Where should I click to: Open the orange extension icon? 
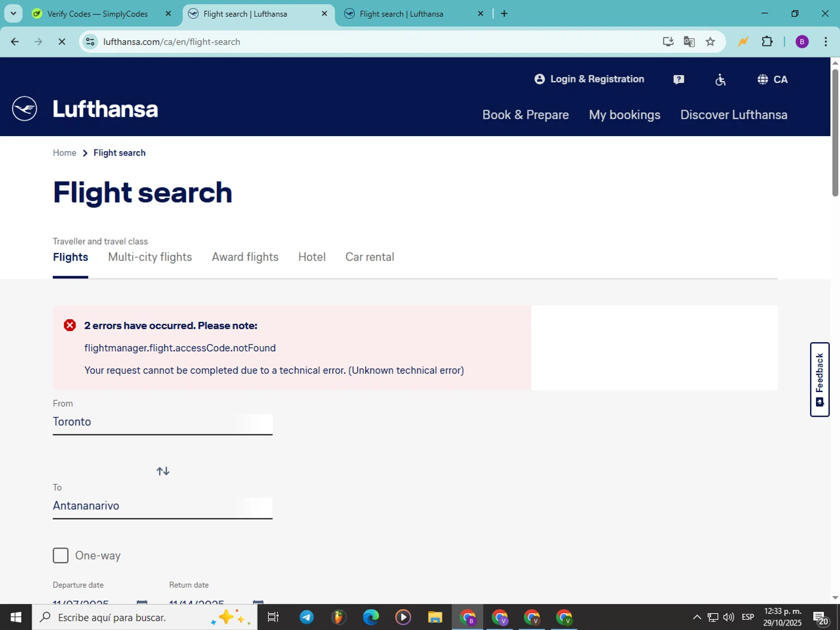click(x=743, y=42)
